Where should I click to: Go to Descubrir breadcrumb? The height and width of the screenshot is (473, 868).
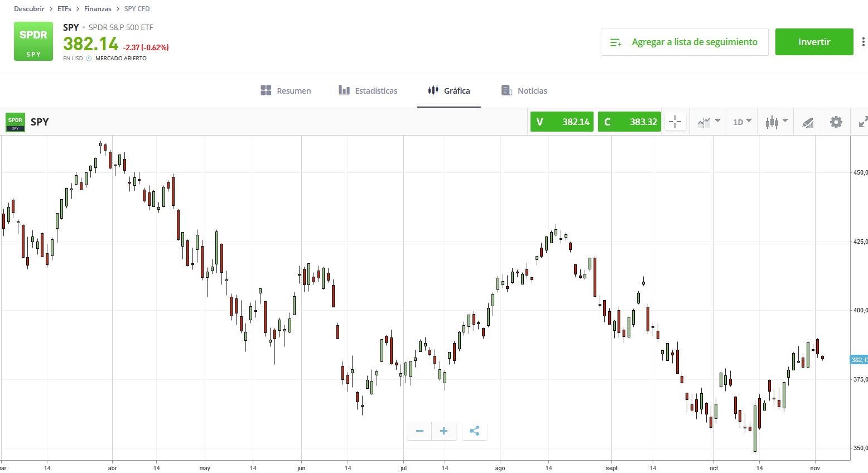(x=29, y=9)
